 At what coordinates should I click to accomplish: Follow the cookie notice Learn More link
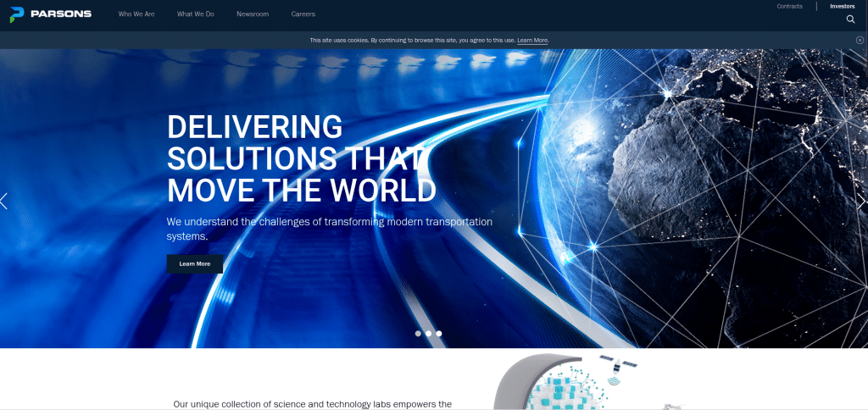[x=533, y=41]
